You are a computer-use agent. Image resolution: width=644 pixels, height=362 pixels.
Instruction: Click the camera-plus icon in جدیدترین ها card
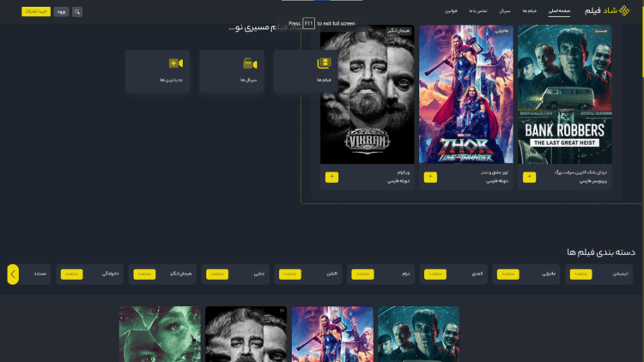tap(176, 63)
